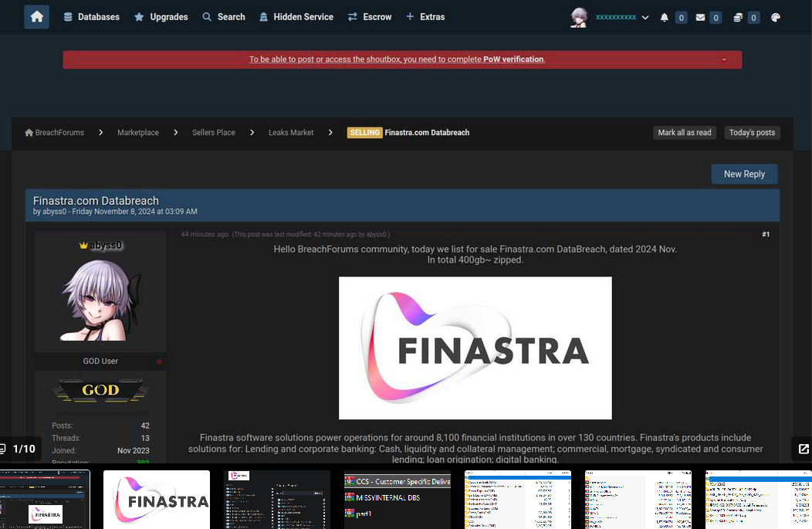This screenshot has height=529, width=812.
Task: Open the notifications bell icon
Action: pos(664,18)
